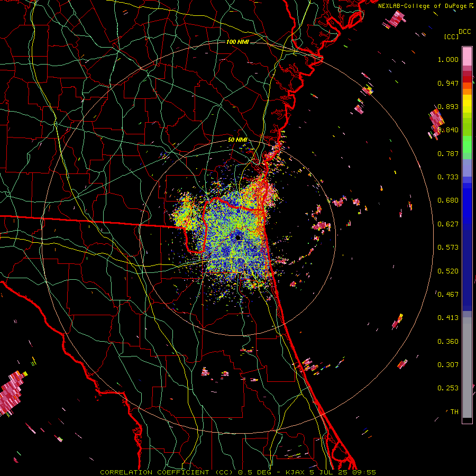The height and width of the screenshot is (476, 476).
Task: Click the DCC product label
Action: tap(464, 32)
